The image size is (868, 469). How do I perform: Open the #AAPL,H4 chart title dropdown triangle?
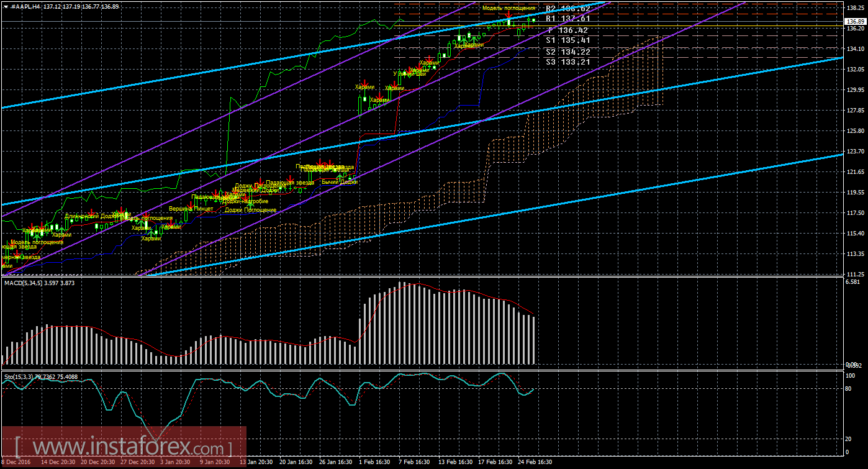point(6,6)
